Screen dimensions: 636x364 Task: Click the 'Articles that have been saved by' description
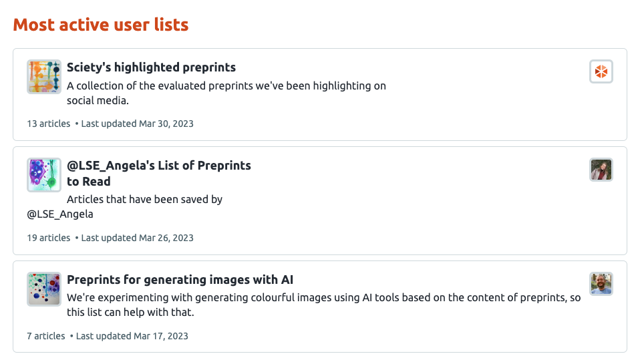pyautogui.click(x=144, y=199)
